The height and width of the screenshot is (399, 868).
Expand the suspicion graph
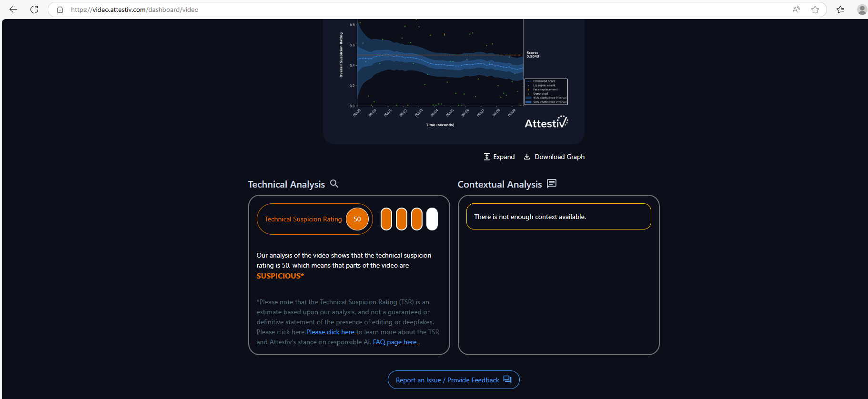click(x=499, y=157)
